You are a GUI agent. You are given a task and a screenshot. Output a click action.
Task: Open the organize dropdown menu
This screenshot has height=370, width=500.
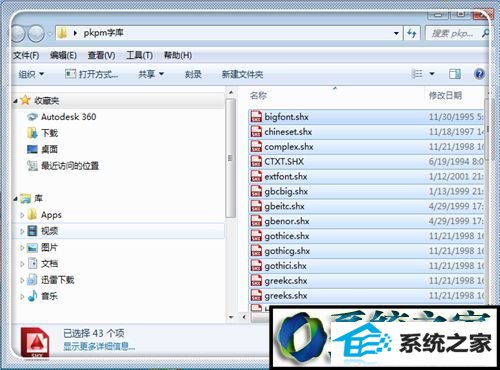31,74
